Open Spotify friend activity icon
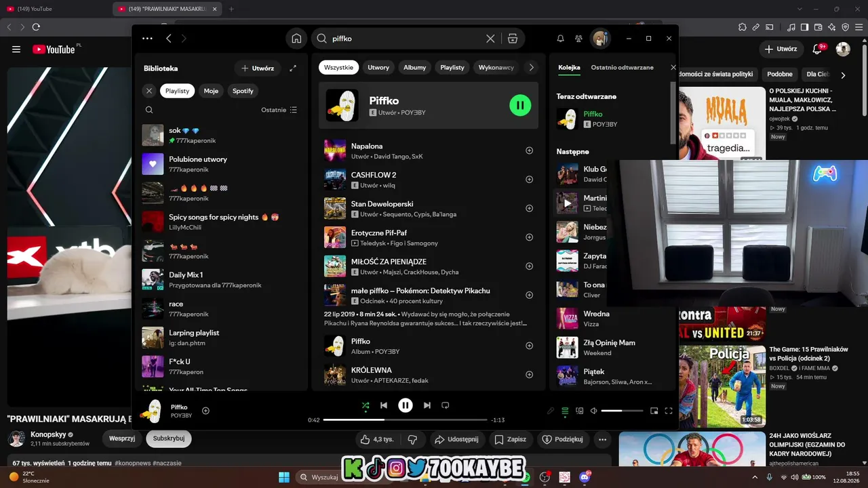 [578, 39]
